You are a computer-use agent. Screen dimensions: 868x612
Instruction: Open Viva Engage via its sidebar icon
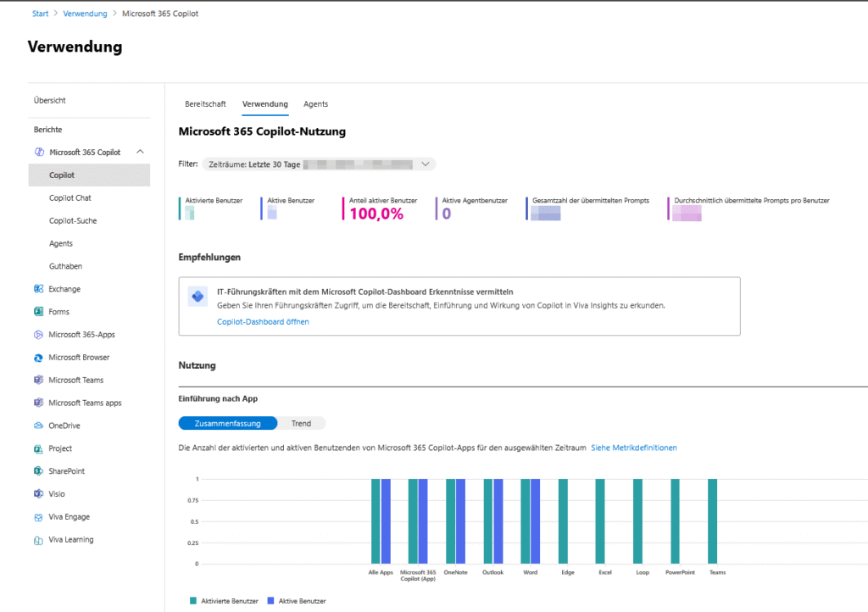37,516
